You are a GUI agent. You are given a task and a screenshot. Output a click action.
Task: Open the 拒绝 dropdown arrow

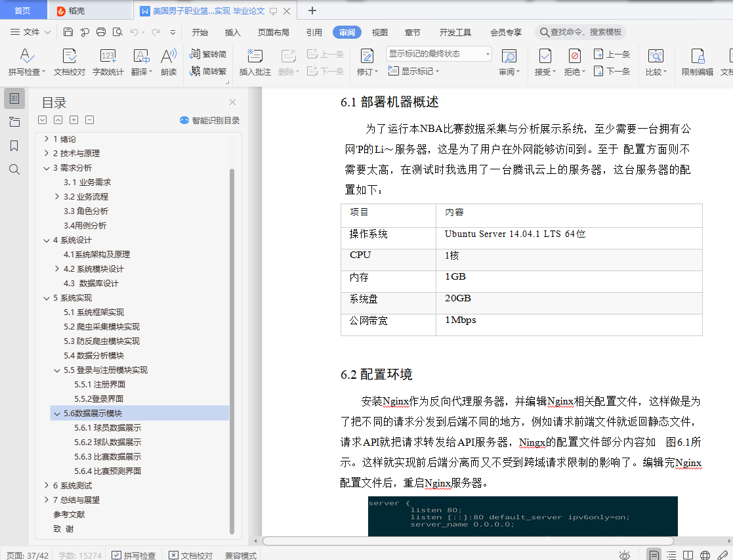[583, 72]
